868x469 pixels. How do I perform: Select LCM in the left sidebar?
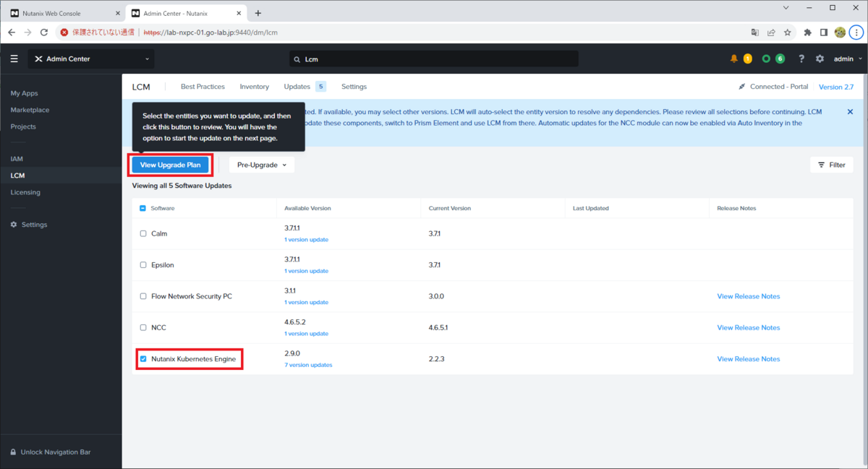pos(61,176)
